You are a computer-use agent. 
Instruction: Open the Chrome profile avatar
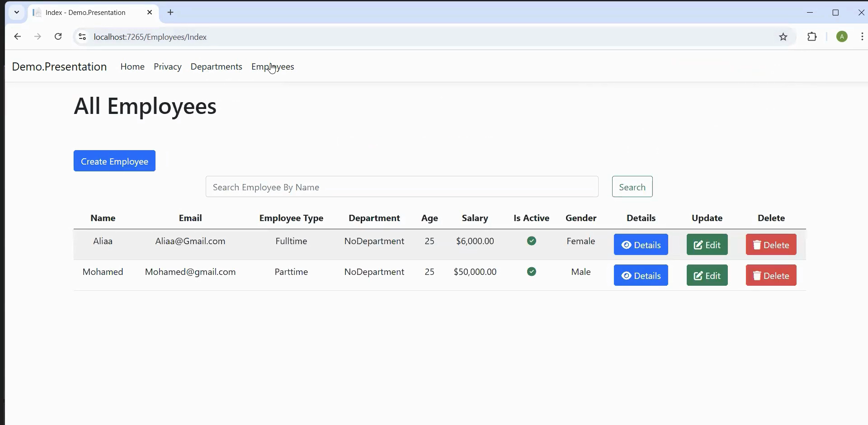842,37
